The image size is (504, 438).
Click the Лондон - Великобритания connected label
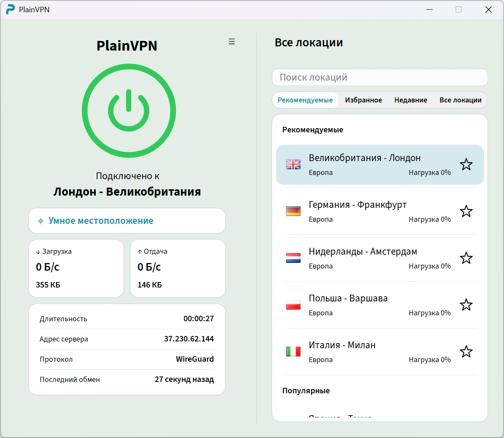(127, 192)
